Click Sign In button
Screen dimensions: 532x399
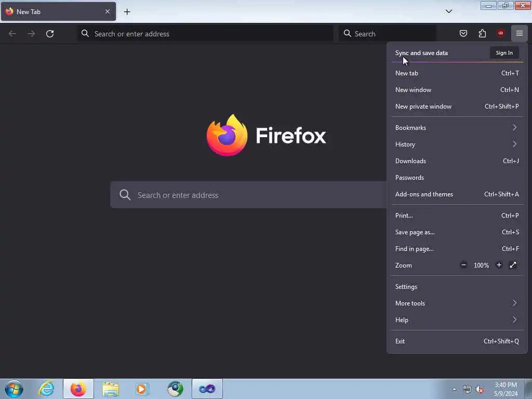click(x=504, y=53)
